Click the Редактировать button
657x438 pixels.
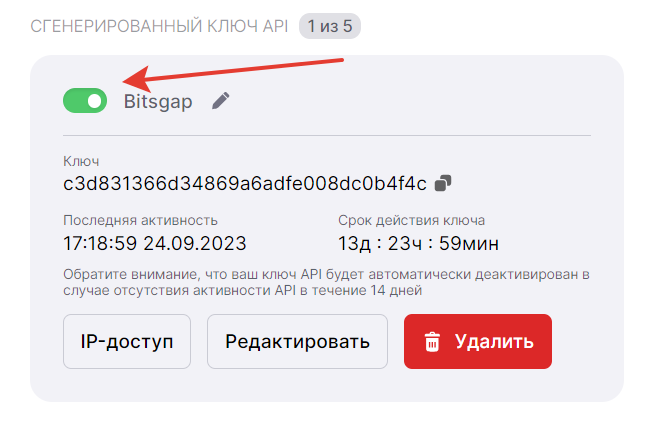coord(297,341)
